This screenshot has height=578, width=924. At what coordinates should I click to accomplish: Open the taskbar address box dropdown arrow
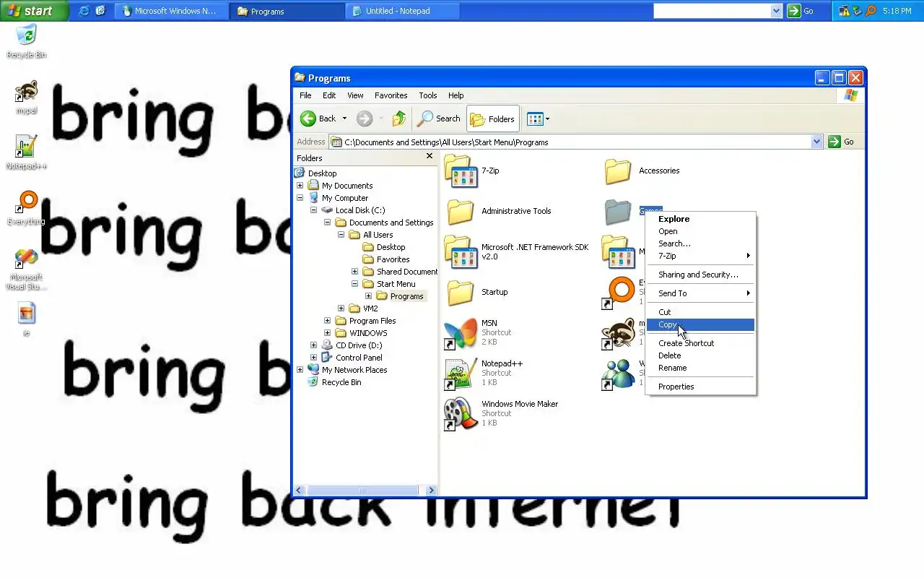pos(776,11)
